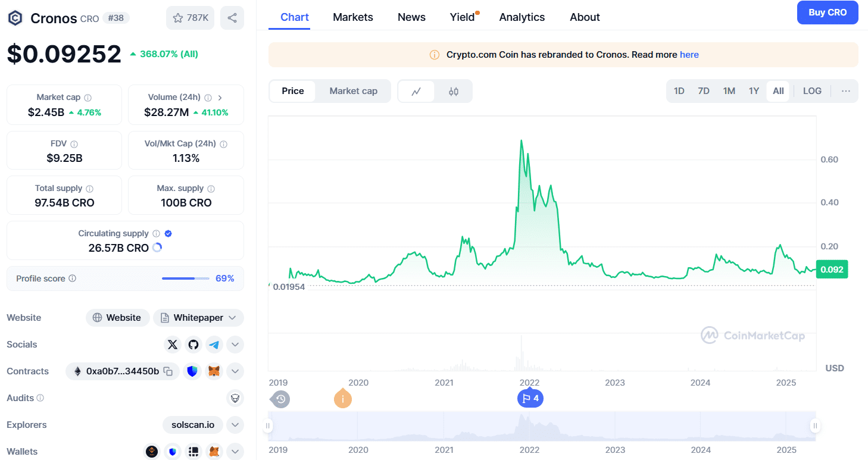Open the Telegram social link
This screenshot has height=460, width=868.
pyautogui.click(x=214, y=345)
